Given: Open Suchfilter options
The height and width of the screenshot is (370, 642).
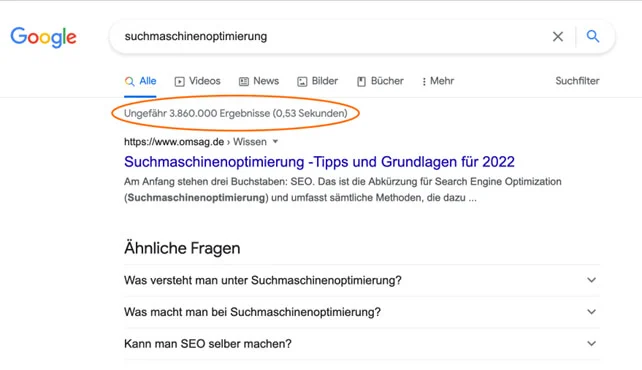Looking at the screenshot, I should coord(577,81).
